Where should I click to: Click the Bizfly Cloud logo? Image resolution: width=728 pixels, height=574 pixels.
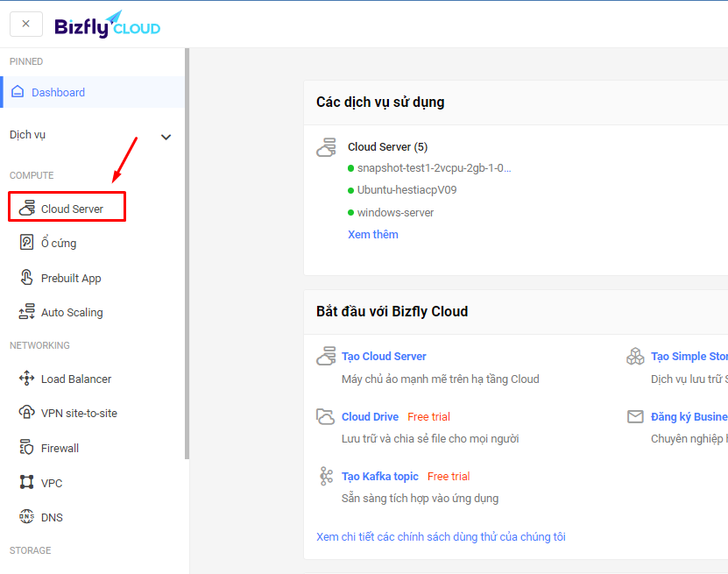[x=107, y=25]
